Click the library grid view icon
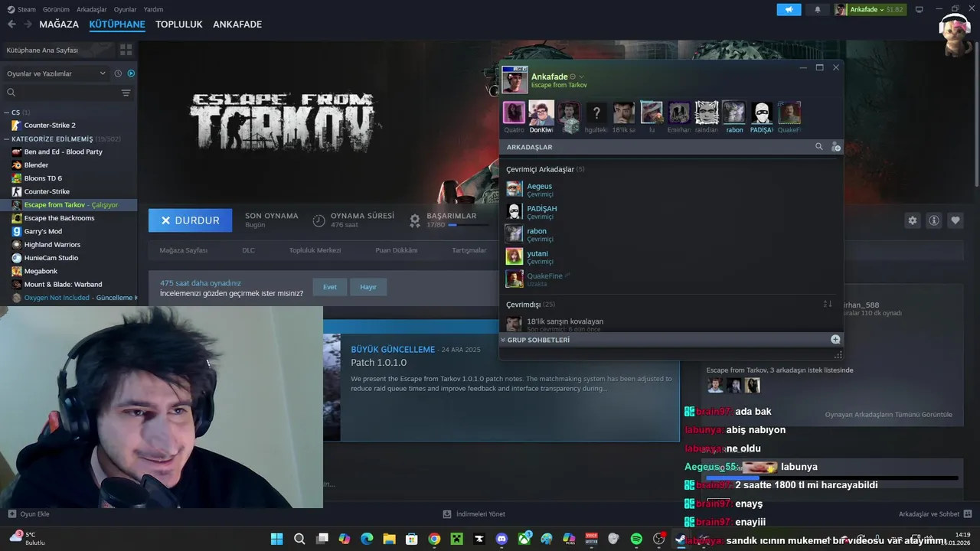 coord(126,50)
